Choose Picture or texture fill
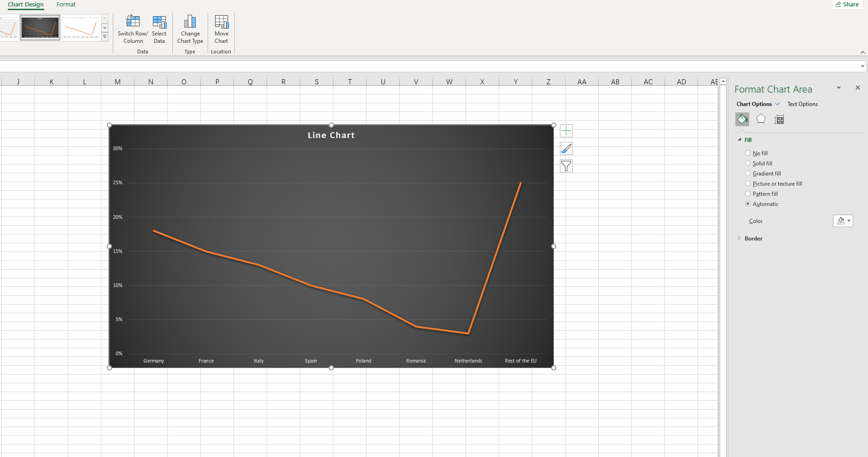 coord(747,183)
